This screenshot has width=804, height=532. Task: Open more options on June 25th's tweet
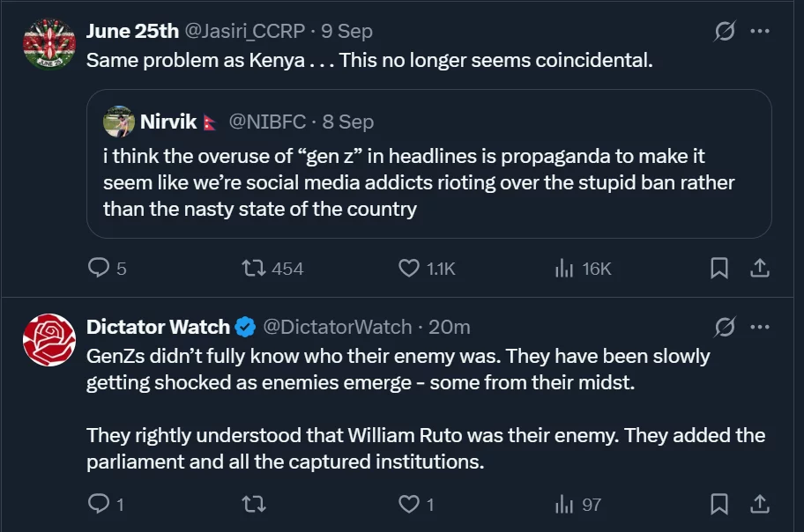click(759, 32)
